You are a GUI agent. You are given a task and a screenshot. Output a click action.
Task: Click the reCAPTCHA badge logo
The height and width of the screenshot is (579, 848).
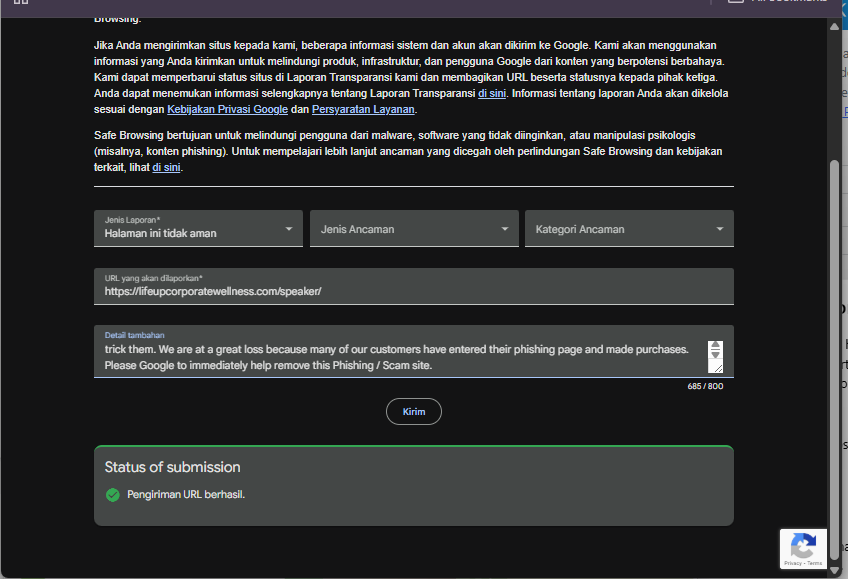pos(803,545)
